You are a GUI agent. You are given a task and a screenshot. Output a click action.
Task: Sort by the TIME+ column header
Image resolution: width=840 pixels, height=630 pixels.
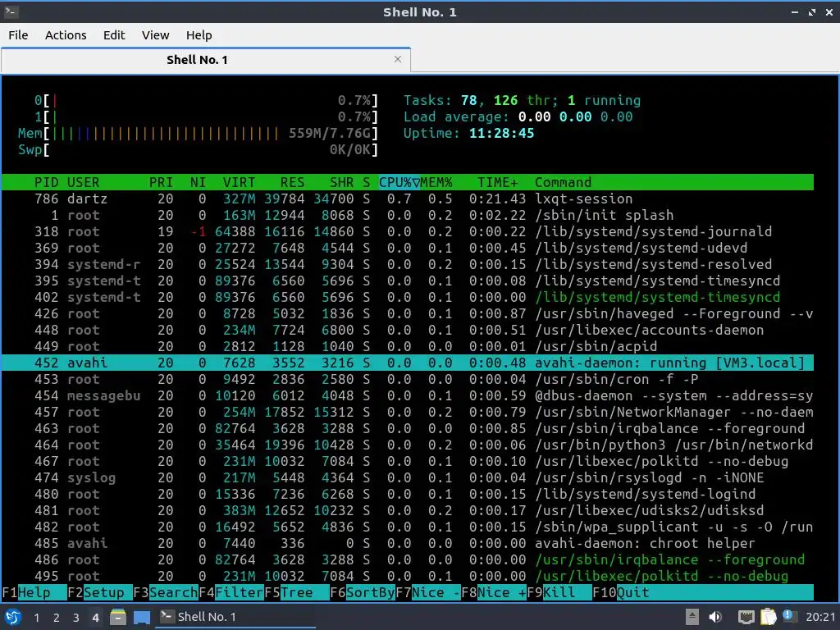(498, 182)
